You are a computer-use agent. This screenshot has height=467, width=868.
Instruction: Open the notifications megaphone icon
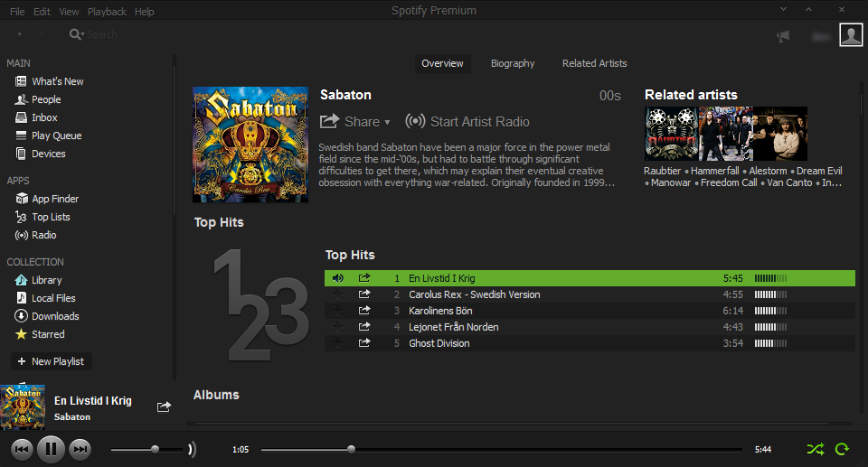[x=783, y=35]
